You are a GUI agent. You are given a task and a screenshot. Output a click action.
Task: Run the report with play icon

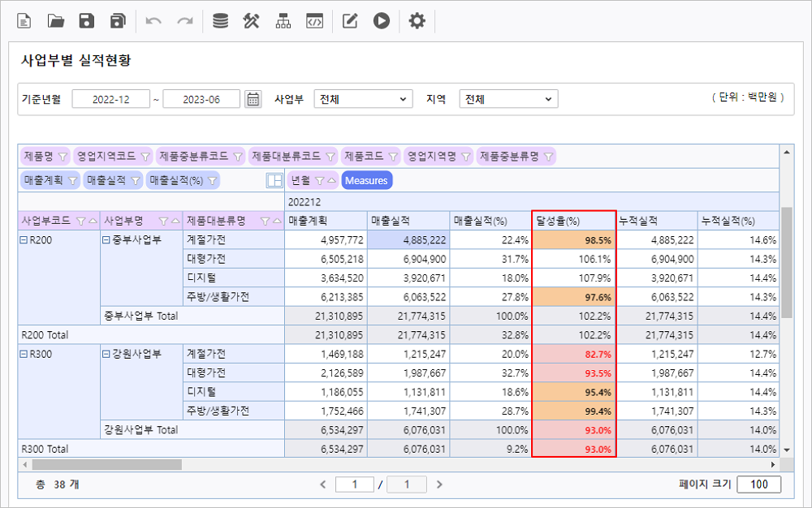(x=382, y=21)
